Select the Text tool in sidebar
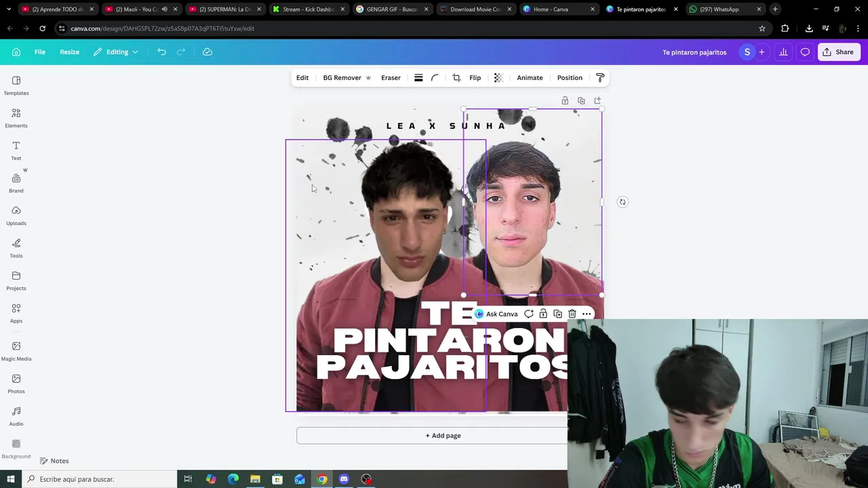 click(x=16, y=150)
